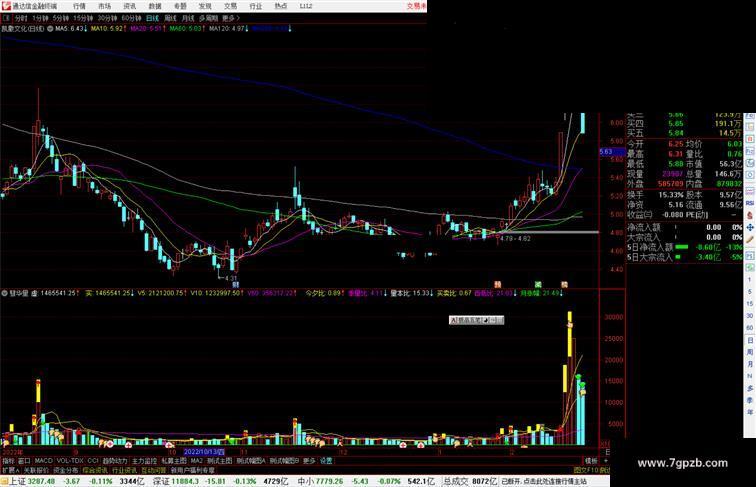This screenshot has height=487, width=756.
Task: Switch indicator to 主力监控
Action: [x=144, y=461]
